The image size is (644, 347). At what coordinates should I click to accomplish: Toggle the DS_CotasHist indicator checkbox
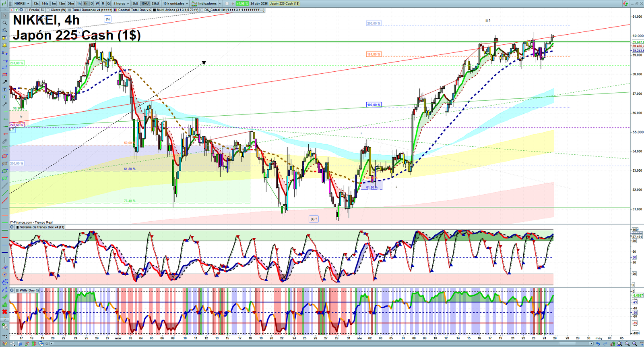(202, 10)
